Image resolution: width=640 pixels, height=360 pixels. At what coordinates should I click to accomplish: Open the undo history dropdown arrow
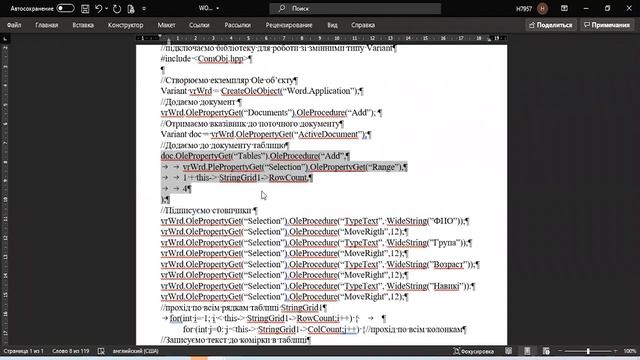pyautogui.click(x=107, y=8)
